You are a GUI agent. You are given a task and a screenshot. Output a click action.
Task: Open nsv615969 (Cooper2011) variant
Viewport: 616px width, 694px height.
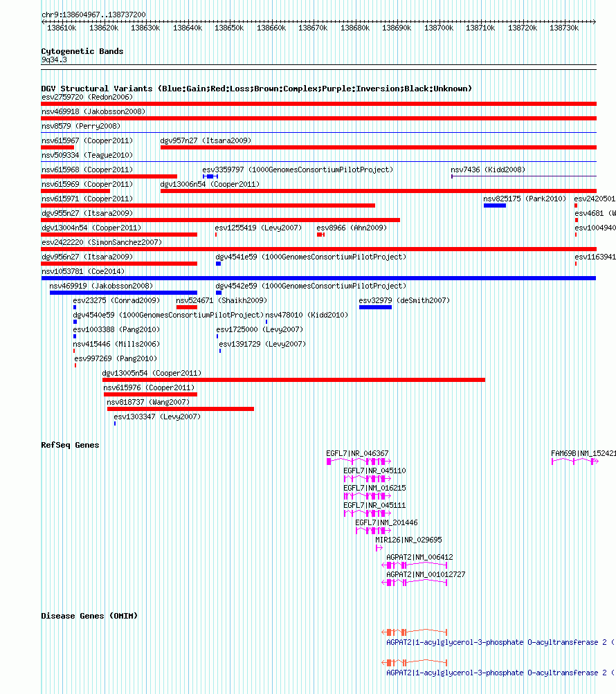tap(87, 184)
